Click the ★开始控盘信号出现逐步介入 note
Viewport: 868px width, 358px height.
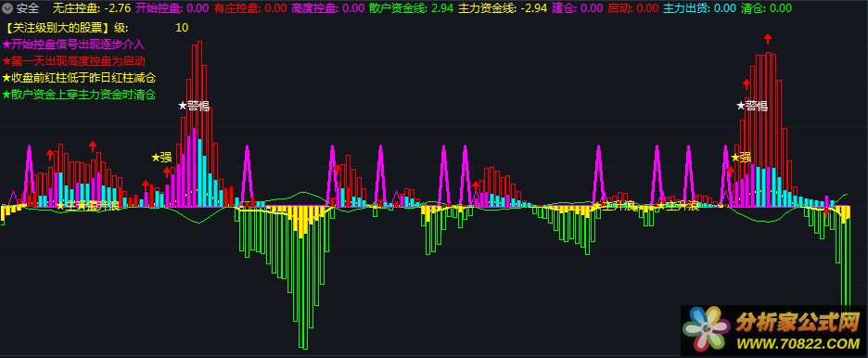tap(73, 45)
